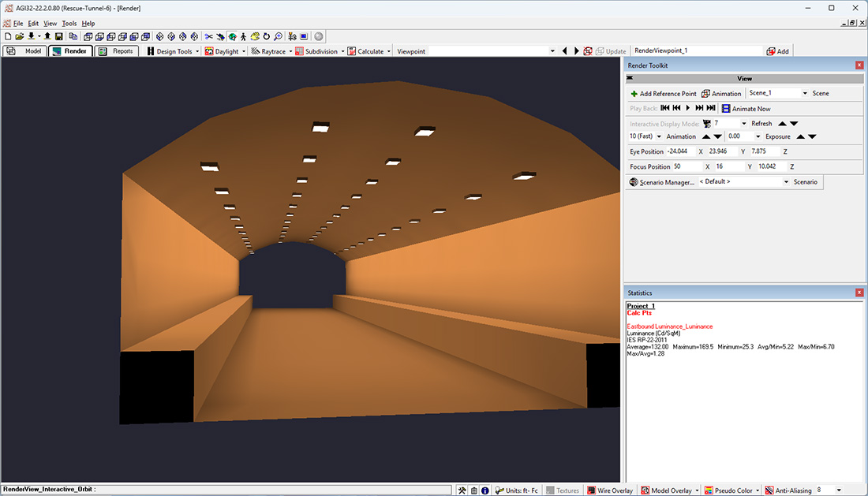Image resolution: width=868 pixels, height=496 pixels.
Task: Click Add Reference Point button
Action: (x=663, y=94)
